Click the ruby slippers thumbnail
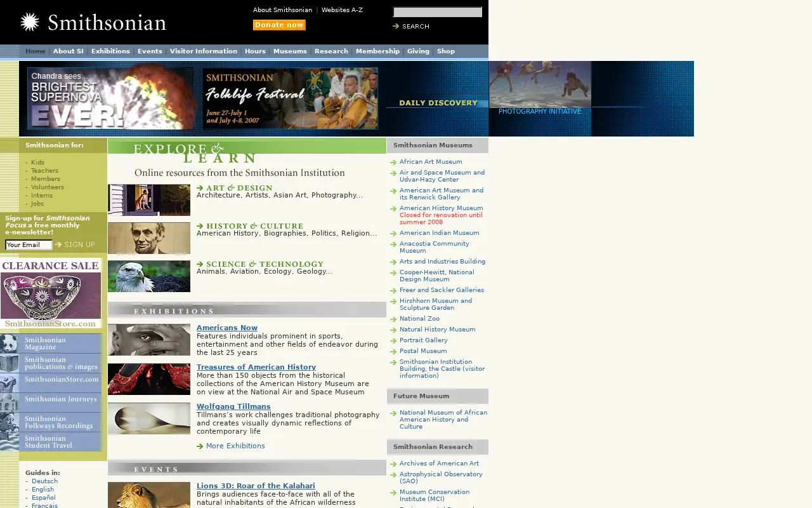Viewport: 812px width, 508px height. click(x=149, y=379)
